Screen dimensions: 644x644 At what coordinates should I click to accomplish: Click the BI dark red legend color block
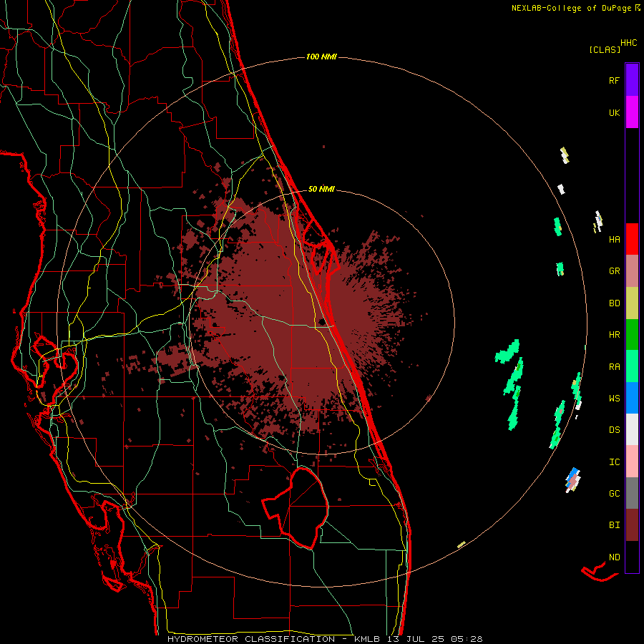click(632, 525)
